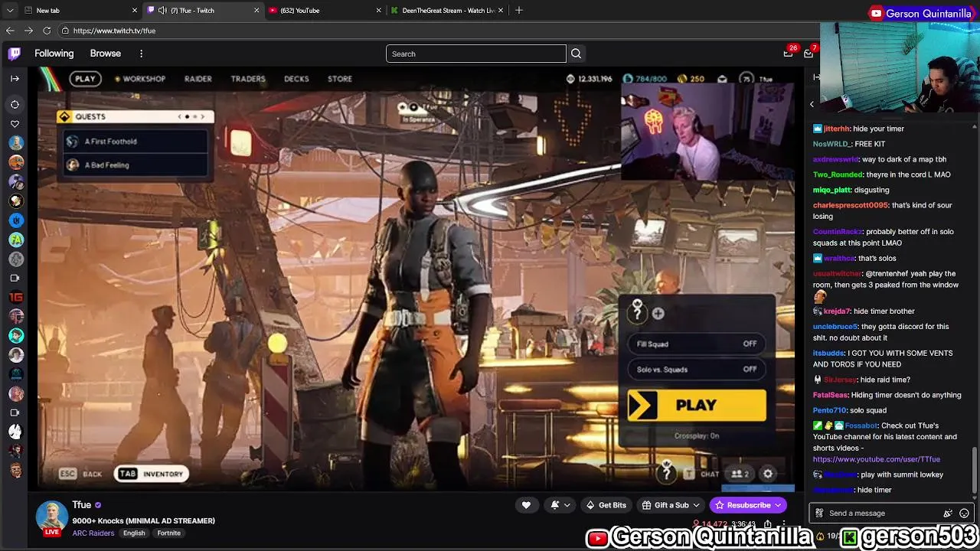Click the Fortnite tag
The height and width of the screenshot is (551, 980).
coord(168,533)
